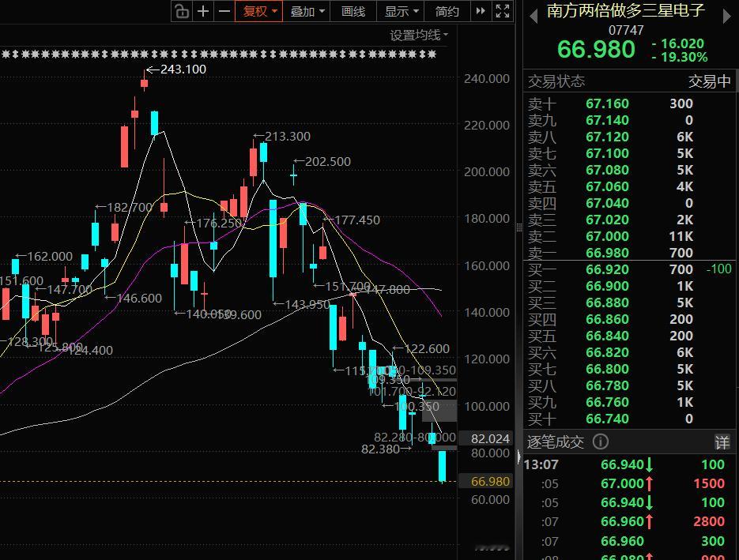Click the latest cyan candlestick near 66.980

(x=442, y=466)
